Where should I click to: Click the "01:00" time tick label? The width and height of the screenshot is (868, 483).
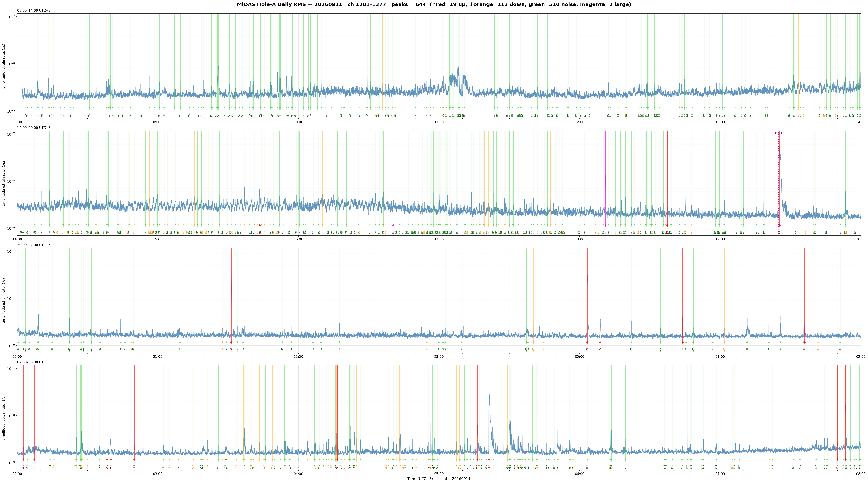pos(720,357)
